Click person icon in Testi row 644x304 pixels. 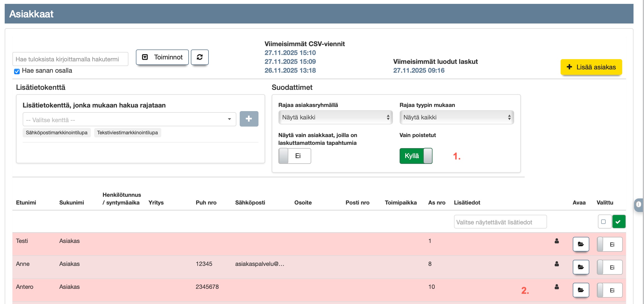(557, 241)
